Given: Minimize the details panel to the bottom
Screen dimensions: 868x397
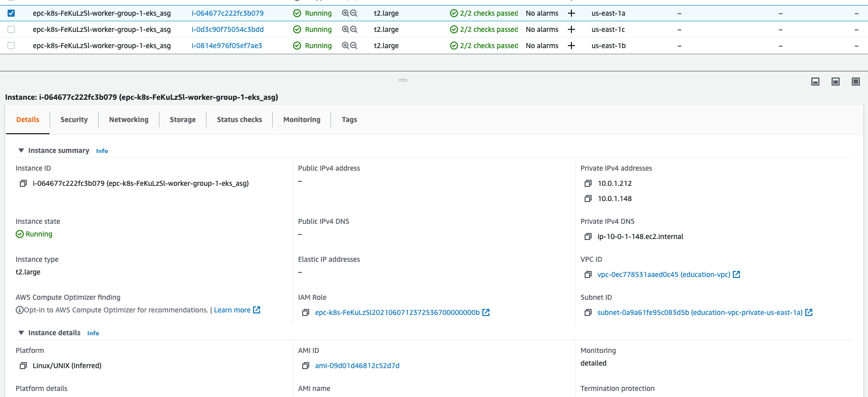Looking at the screenshot, I should coord(815,82).
